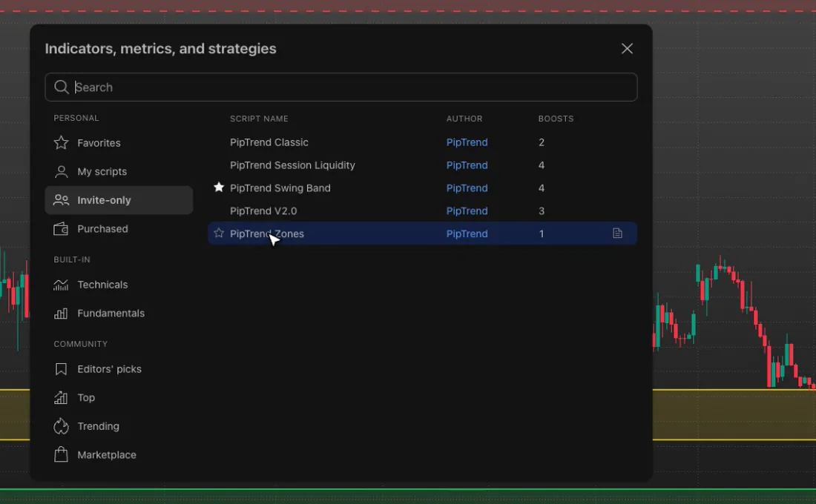Add PipTrend Swing Band to chart
The image size is (816, 504).
pos(280,188)
